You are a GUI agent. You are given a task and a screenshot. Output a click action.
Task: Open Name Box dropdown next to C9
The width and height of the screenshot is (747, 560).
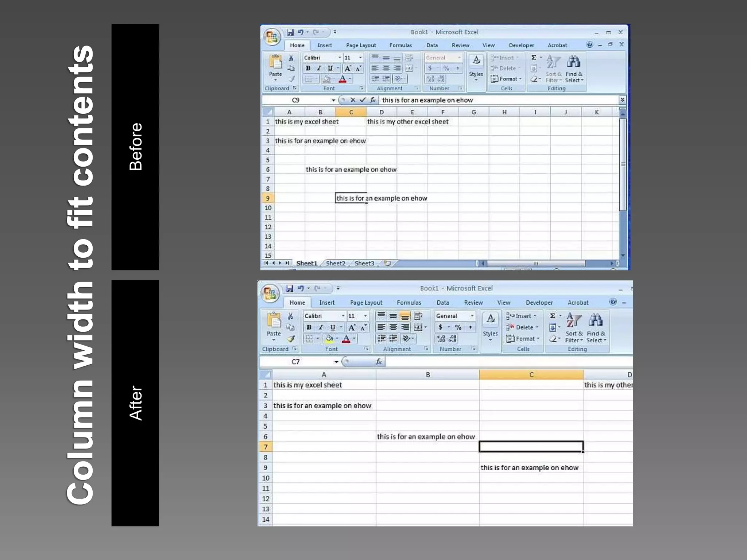pos(333,100)
